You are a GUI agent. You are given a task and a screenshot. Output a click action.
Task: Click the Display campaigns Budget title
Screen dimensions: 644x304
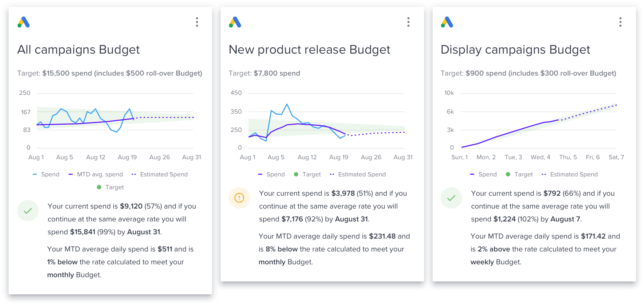point(515,50)
